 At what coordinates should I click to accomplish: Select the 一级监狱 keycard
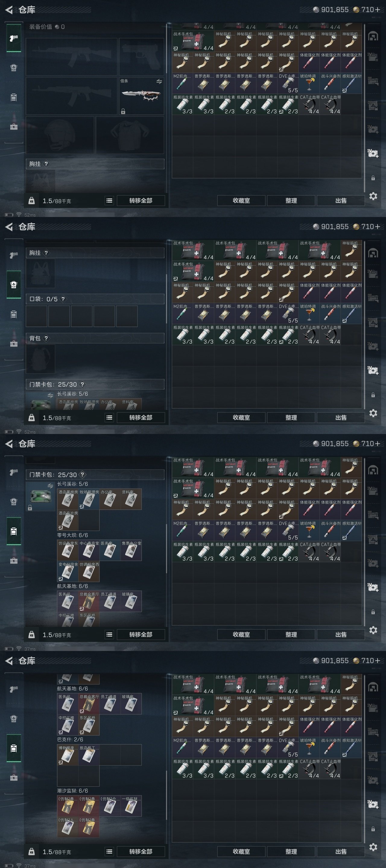click(131, 806)
